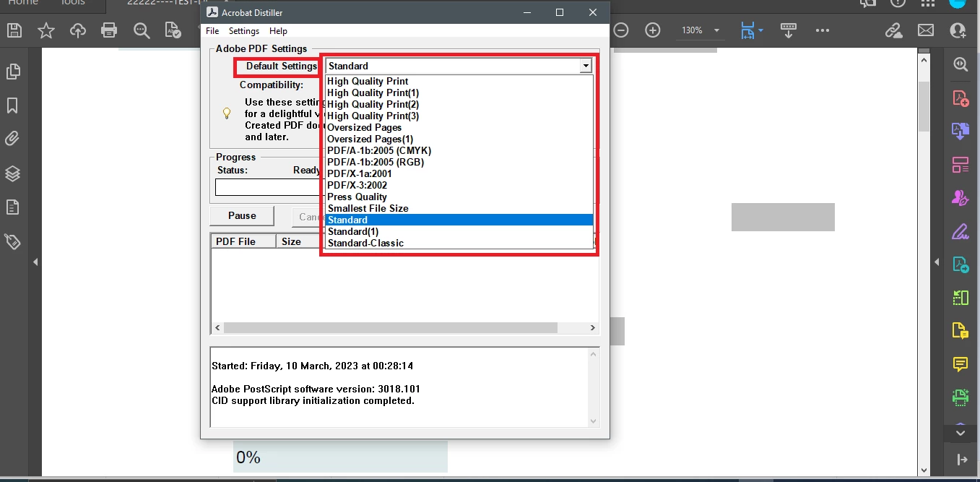Click the Save file icon in Acrobat toolbar
Screen dimensions: 980x482
[13, 30]
